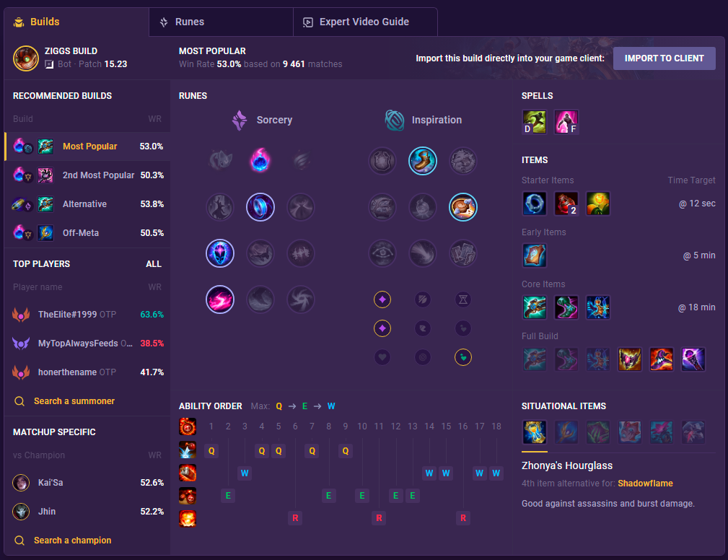Viewport: 728px width, 560px height.
Task: Click the Rabadon's Deathcap full build icon
Action: pos(661,359)
